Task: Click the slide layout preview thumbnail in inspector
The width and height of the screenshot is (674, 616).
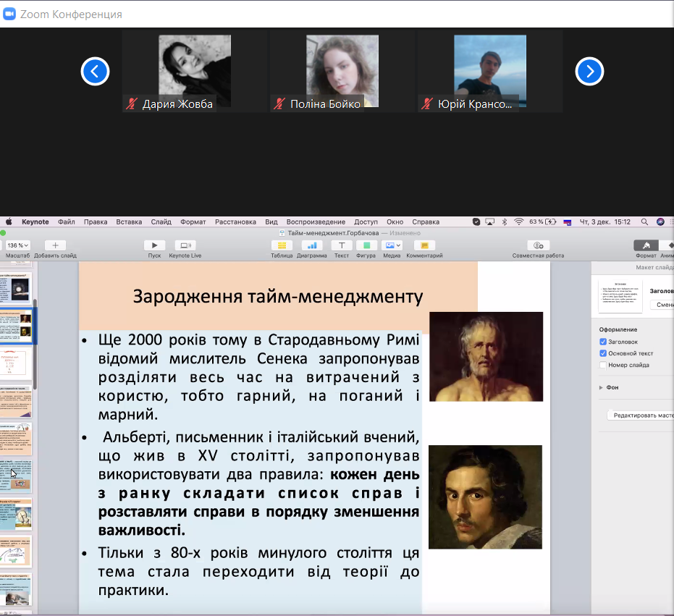Action: tap(620, 295)
